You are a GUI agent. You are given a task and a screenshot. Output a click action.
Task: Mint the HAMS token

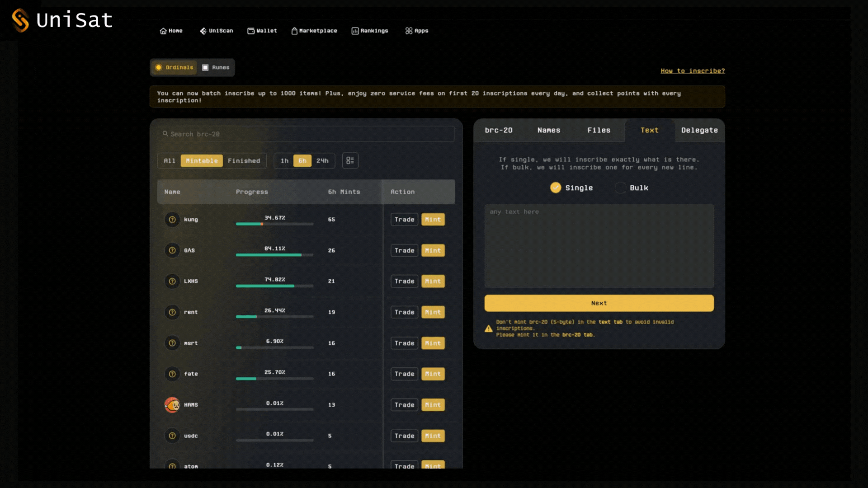tap(433, 405)
